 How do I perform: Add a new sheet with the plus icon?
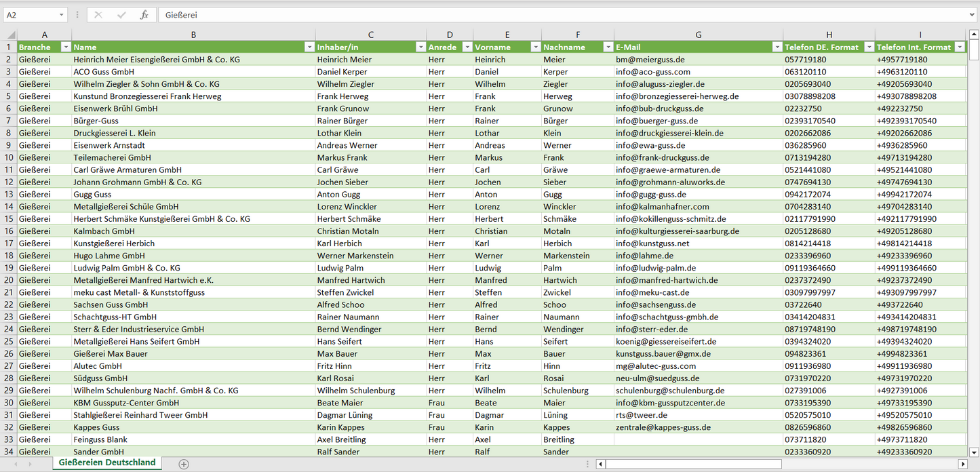pyautogui.click(x=184, y=464)
